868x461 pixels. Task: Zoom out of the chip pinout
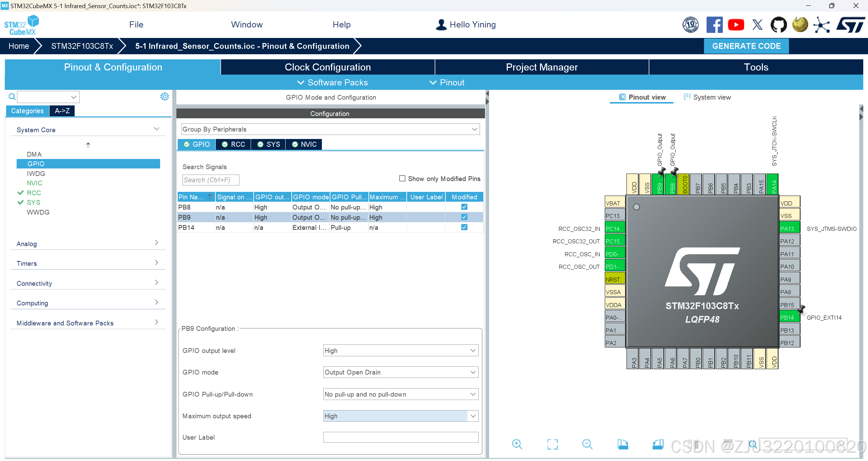587,444
